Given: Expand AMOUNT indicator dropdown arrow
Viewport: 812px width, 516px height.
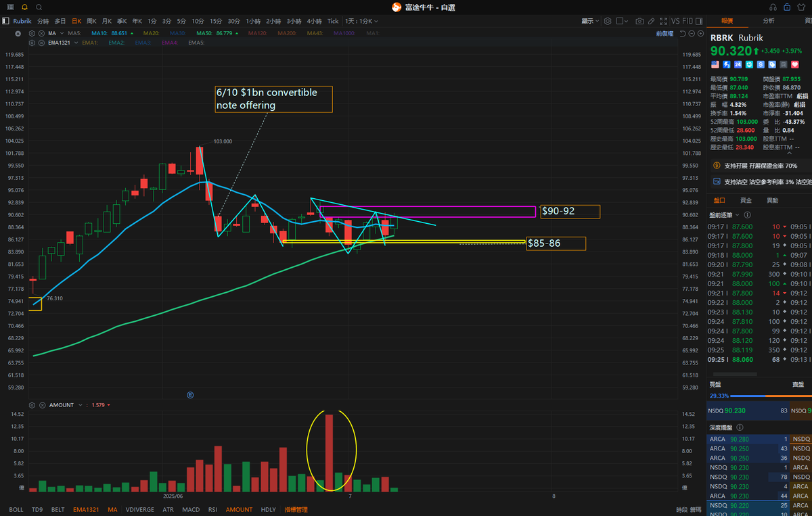Looking at the screenshot, I should [x=80, y=404].
